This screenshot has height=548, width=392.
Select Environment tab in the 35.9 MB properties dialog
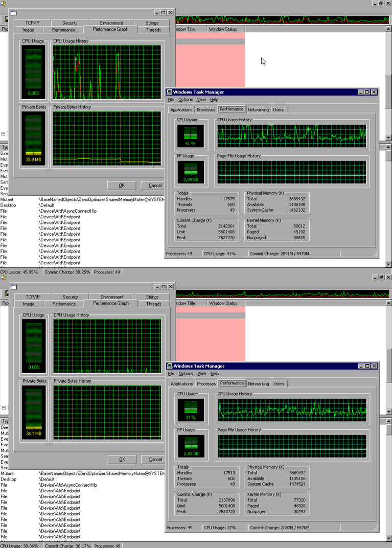click(x=111, y=22)
